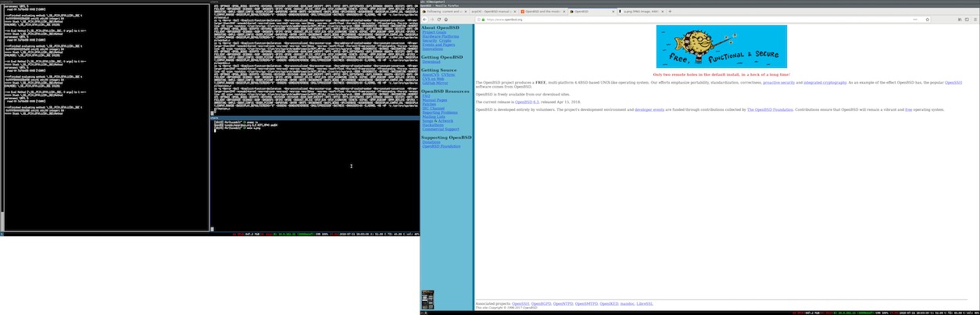Open the CVS on Web link
The image size is (980, 315).
[433, 79]
